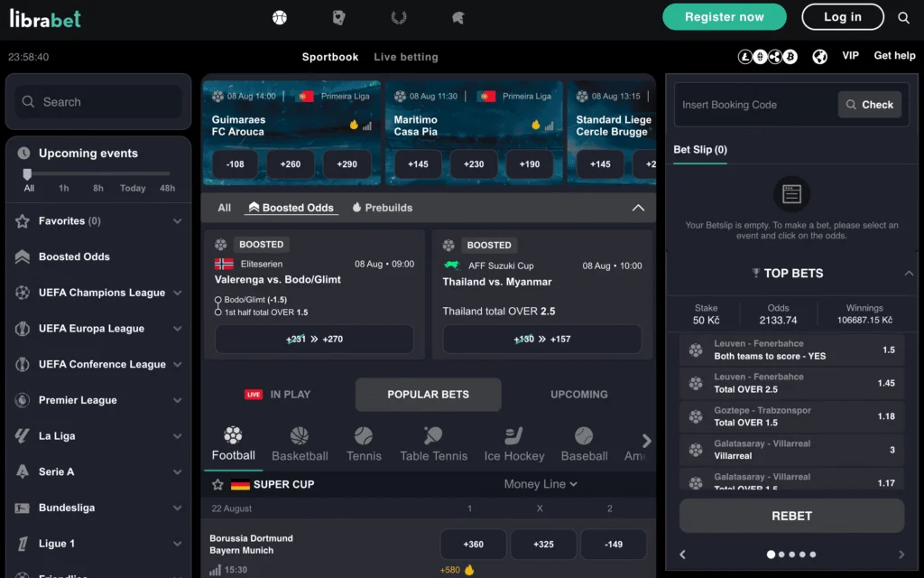The width and height of the screenshot is (924, 578).
Task: Click the Ligue 1 logo icon
Action: pyautogui.click(x=23, y=544)
